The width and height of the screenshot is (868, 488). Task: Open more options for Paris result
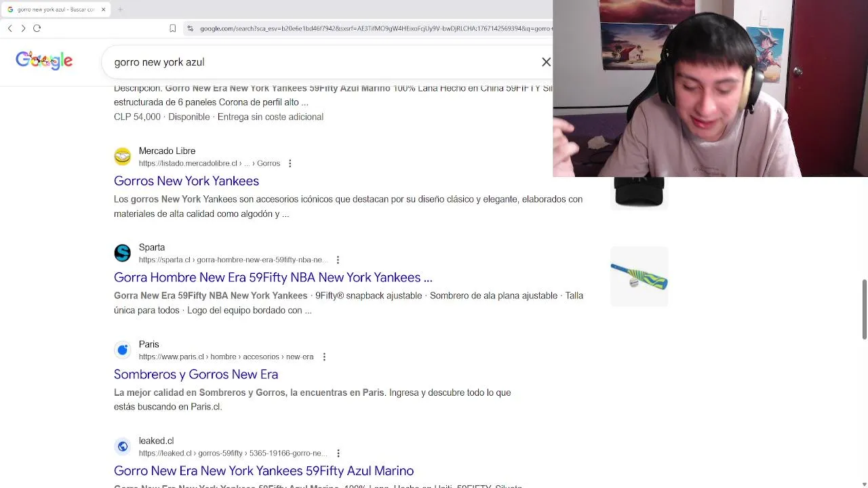tap(324, 357)
